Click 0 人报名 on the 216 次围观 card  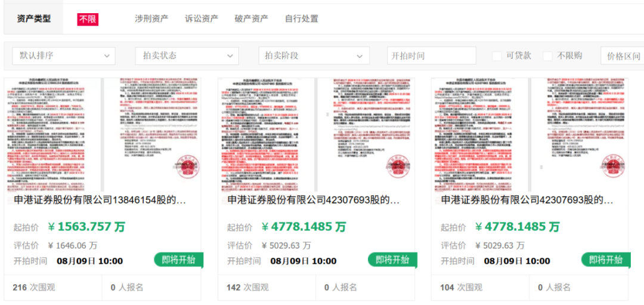127,287
